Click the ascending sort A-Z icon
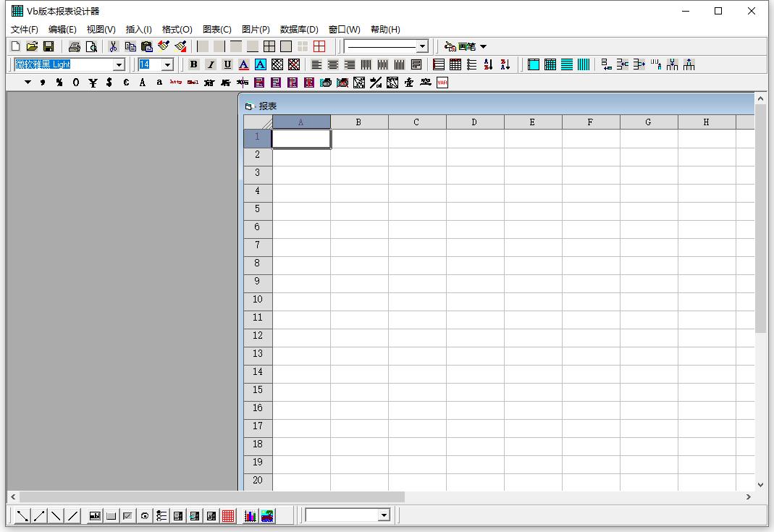 pyautogui.click(x=489, y=64)
